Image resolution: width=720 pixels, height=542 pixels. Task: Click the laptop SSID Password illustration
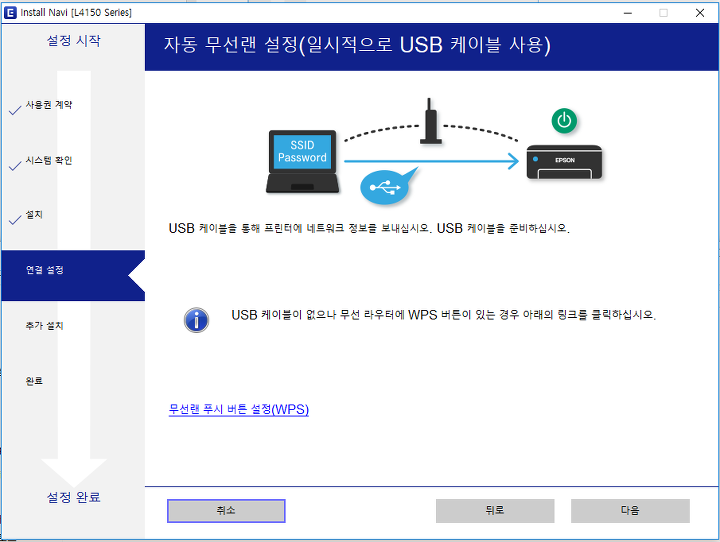302,162
